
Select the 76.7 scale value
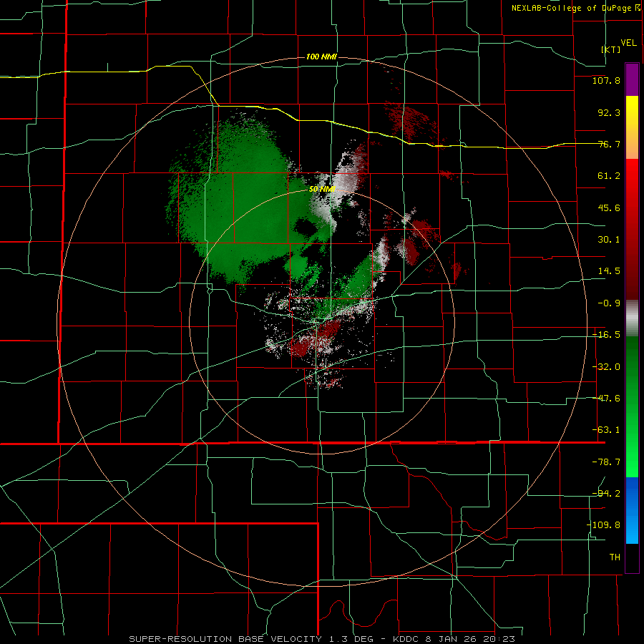click(609, 144)
